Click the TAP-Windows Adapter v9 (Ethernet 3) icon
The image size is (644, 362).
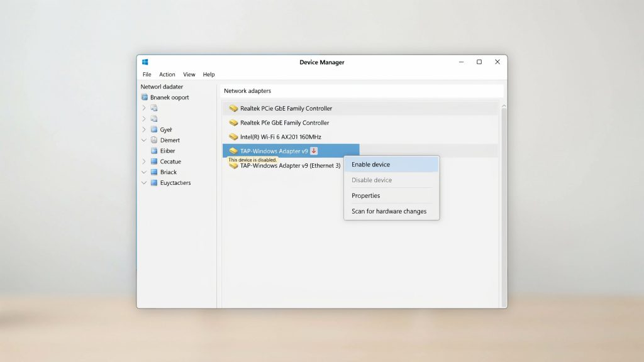233,166
